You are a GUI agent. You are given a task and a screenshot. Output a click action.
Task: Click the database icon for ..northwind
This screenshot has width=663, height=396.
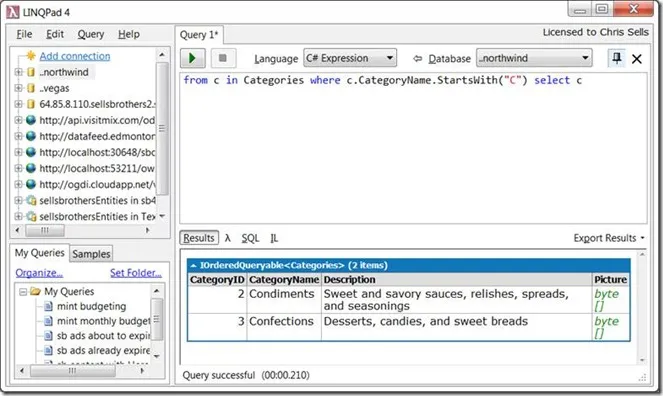tap(31, 72)
